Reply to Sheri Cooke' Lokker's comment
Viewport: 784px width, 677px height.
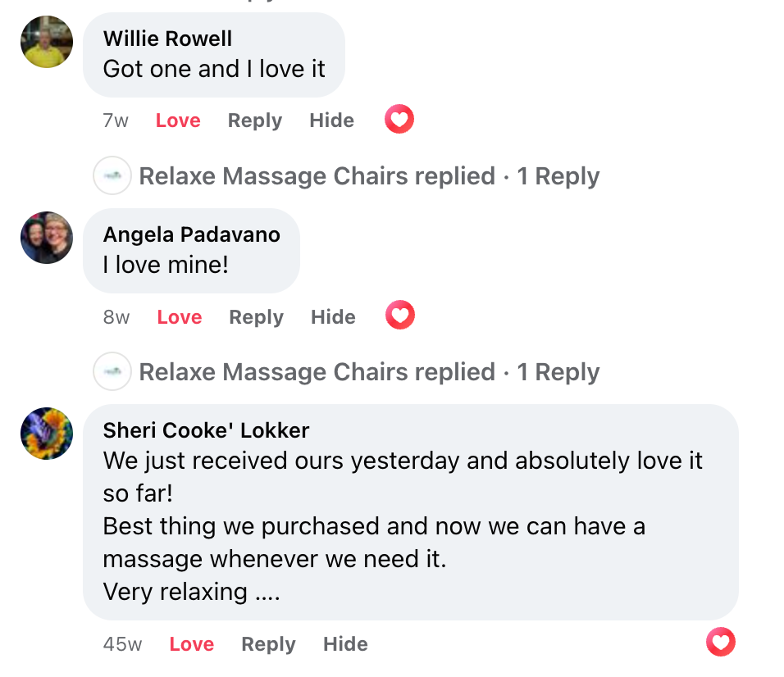point(269,644)
